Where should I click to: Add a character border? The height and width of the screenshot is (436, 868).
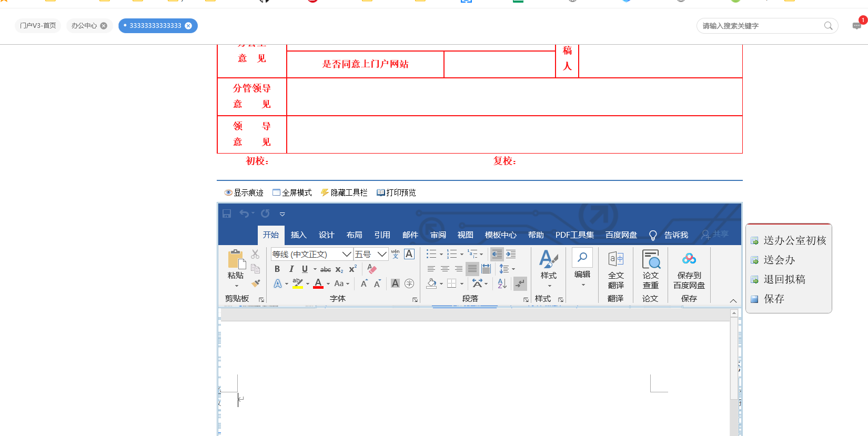tap(409, 254)
